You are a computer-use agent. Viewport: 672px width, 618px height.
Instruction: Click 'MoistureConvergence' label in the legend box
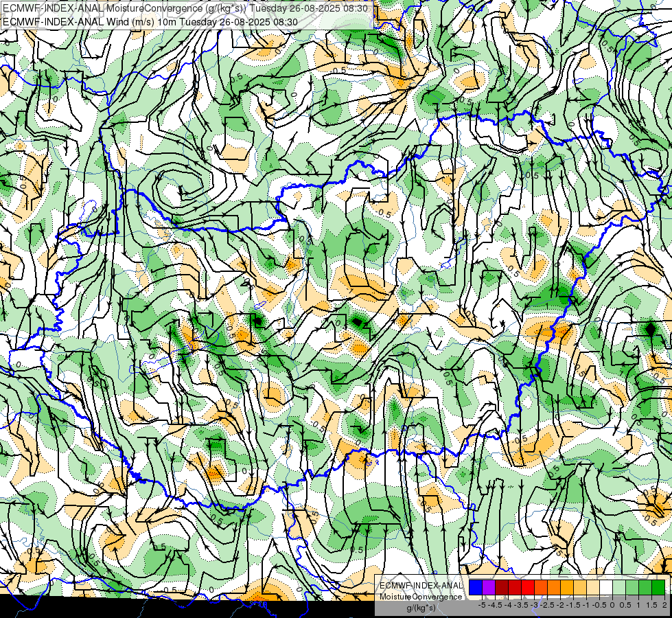(421, 597)
